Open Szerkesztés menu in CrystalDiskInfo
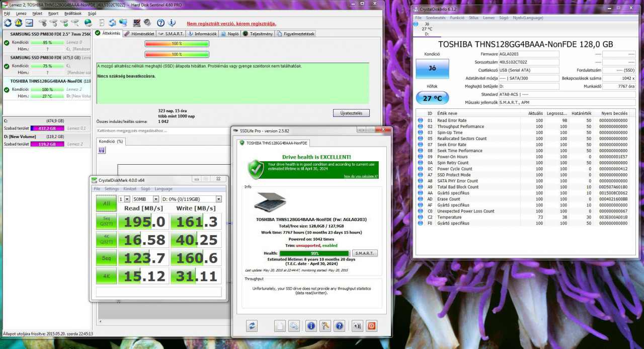Screen dimensions: 644x349 tap(436, 18)
